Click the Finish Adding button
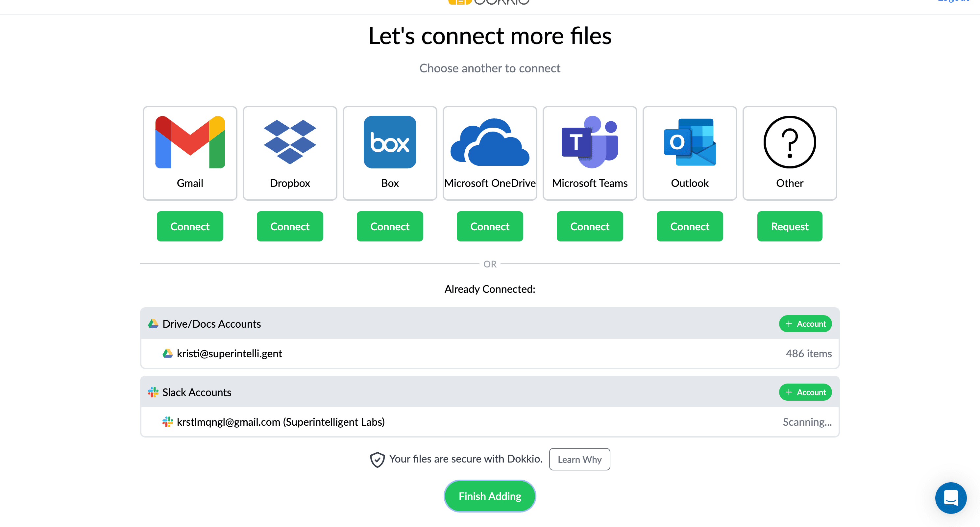The width and height of the screenshot is (980, 527). point(490,496)
